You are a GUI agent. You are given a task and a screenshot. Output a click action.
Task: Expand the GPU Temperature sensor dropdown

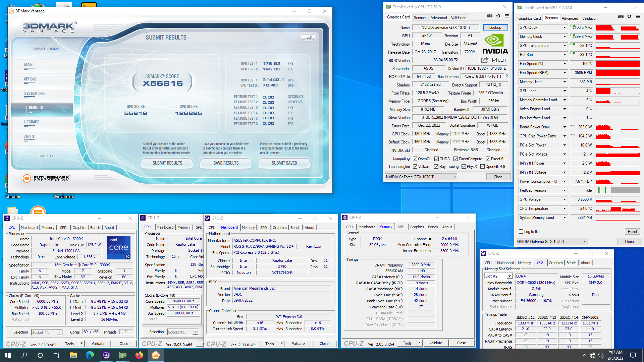(564, 46)
